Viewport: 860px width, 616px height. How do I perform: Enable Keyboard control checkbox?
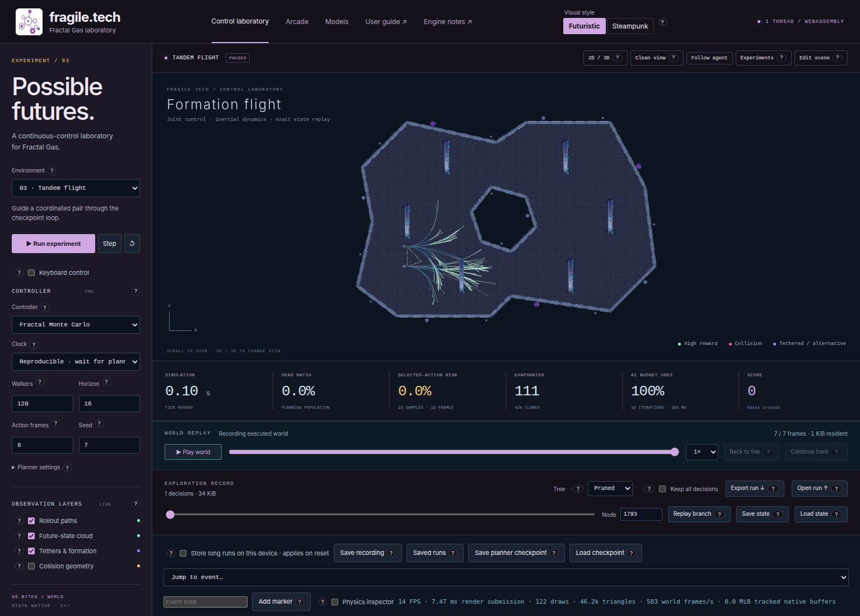click(x=31, y=273)
